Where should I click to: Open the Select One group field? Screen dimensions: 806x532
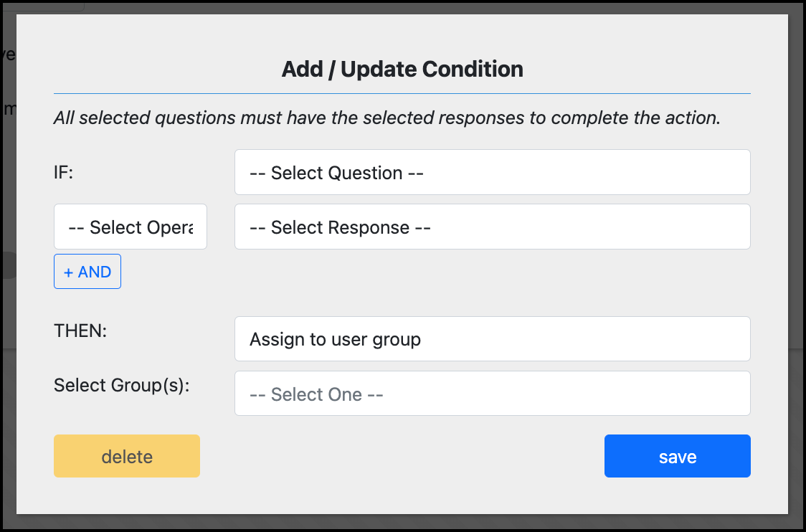(492, 394)
